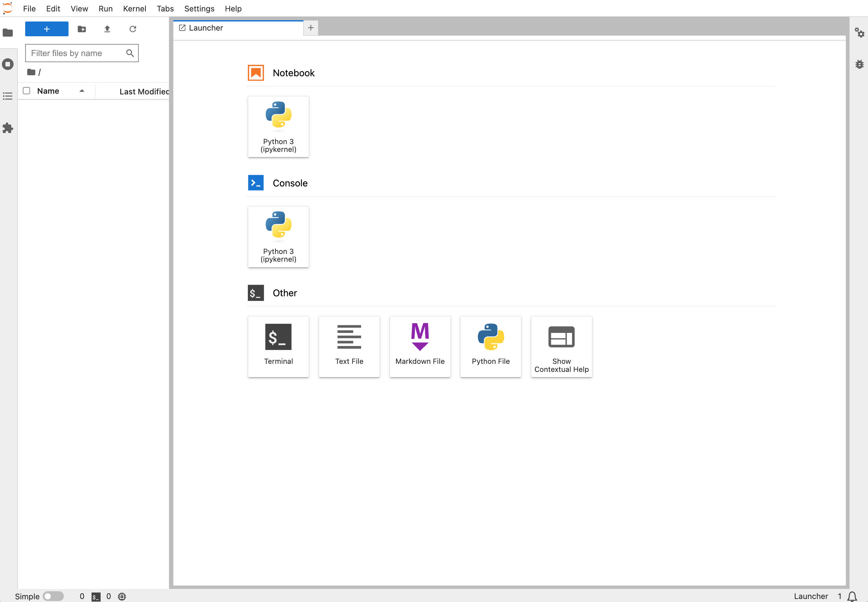Create a new Text File
The height and width of the screenshot is (602, 868).
(x=349, y=347)
